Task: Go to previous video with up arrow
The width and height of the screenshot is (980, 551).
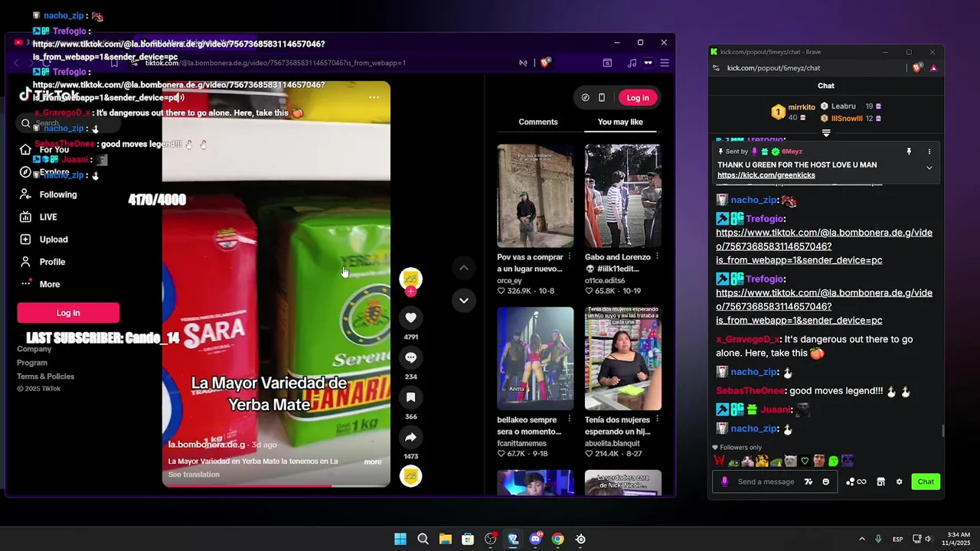Action: 463,268
